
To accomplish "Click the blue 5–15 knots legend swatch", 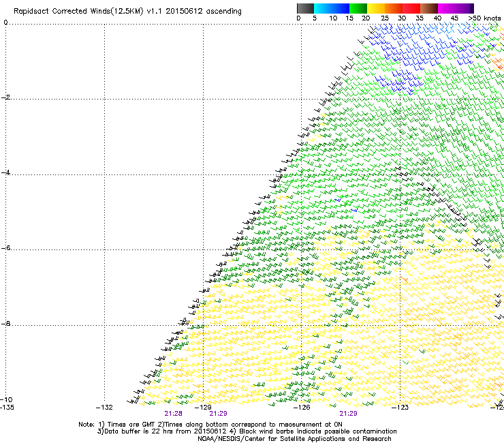I will (332, 8).
